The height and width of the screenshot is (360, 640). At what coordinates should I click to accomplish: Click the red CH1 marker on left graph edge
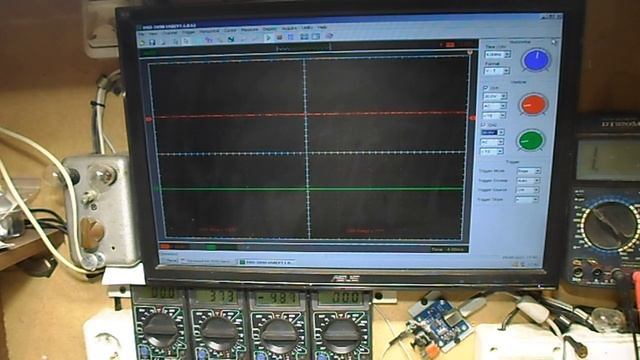(x=149, y=119)
